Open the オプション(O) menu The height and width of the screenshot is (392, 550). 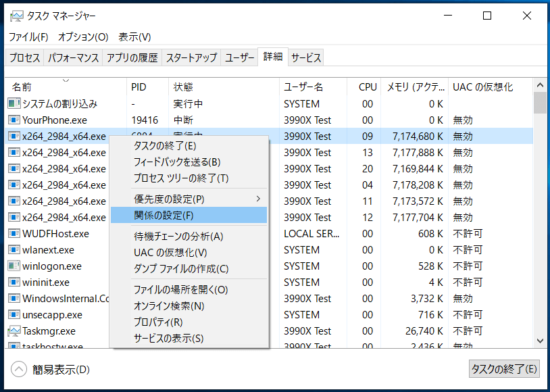83,37
